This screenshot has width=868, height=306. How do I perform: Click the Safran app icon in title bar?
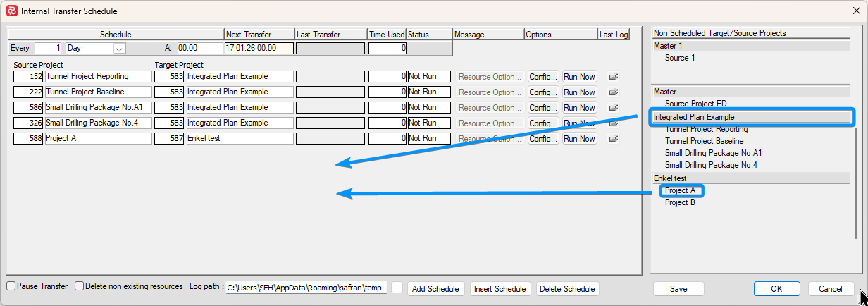(x=11, y=11)
